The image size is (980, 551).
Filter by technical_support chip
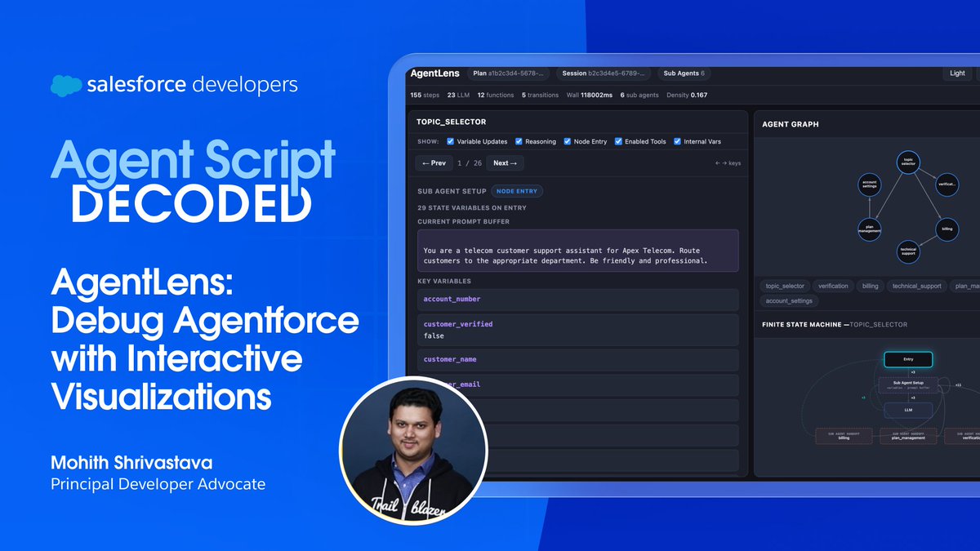click(917, 287)
